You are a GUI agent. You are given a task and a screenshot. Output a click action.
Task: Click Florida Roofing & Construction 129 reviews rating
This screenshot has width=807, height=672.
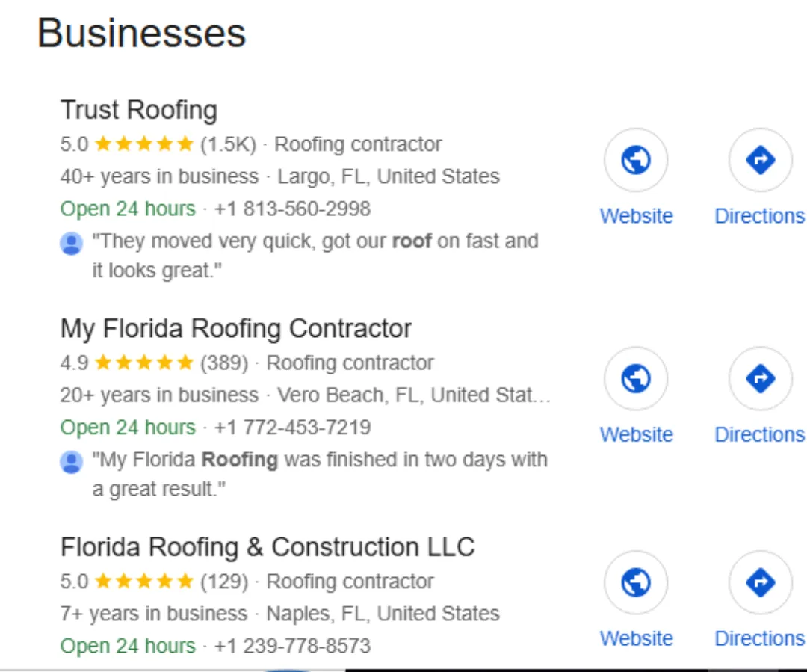(154, 582)
